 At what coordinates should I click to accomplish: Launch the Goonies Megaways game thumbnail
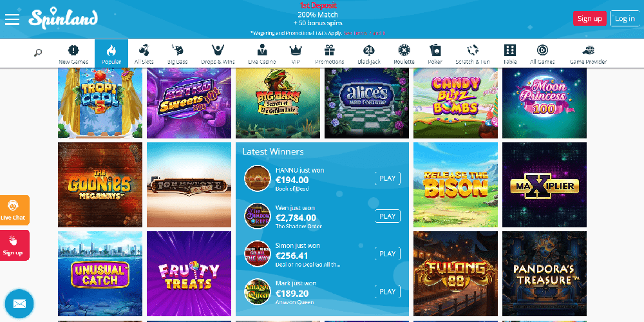pos(100,185)
